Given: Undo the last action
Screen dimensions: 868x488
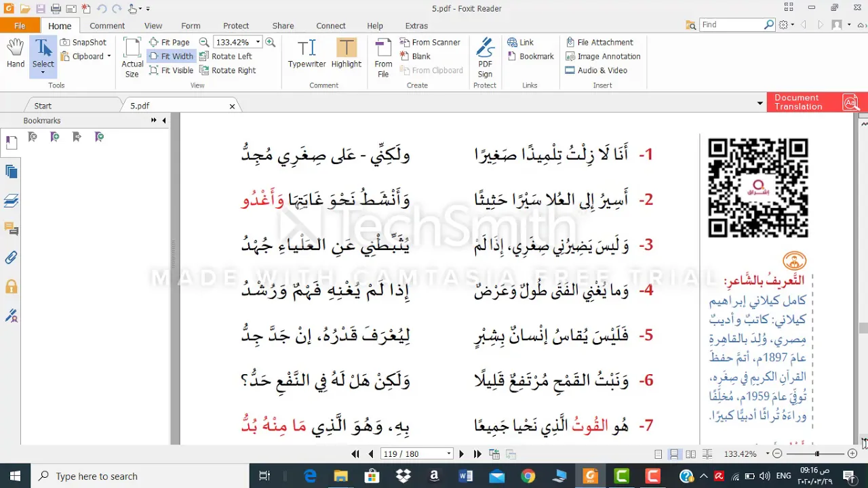Looking at the screenshot, I should click(x=101, y=9).
